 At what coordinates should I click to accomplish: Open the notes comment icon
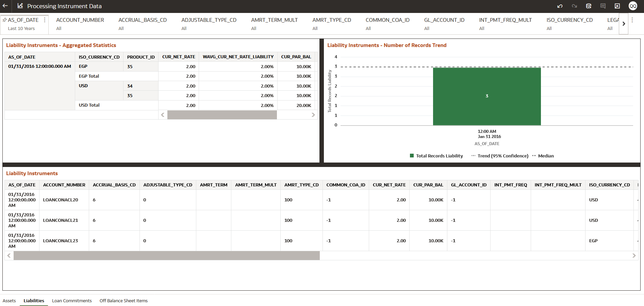tap(603, 6)
